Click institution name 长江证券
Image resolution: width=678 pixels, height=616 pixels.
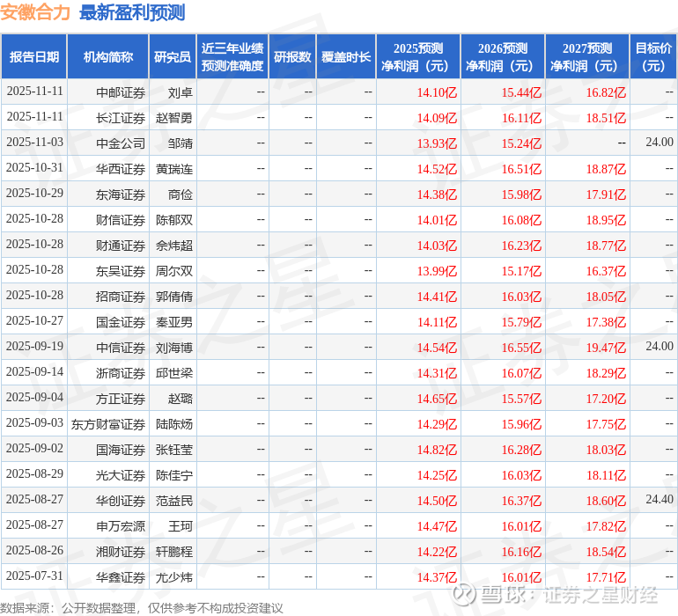coord(121,118)
